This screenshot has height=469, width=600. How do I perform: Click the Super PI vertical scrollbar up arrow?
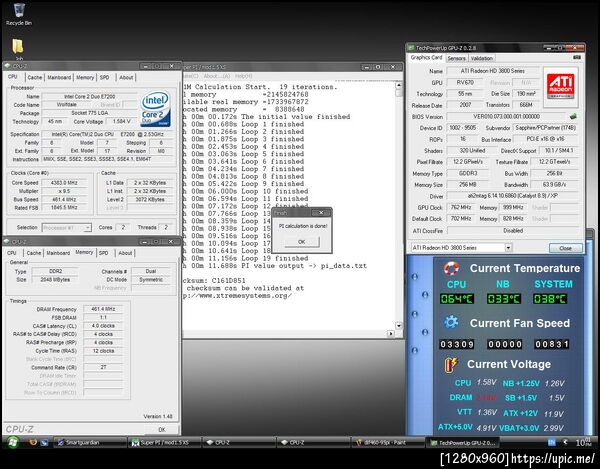point(399,86)
